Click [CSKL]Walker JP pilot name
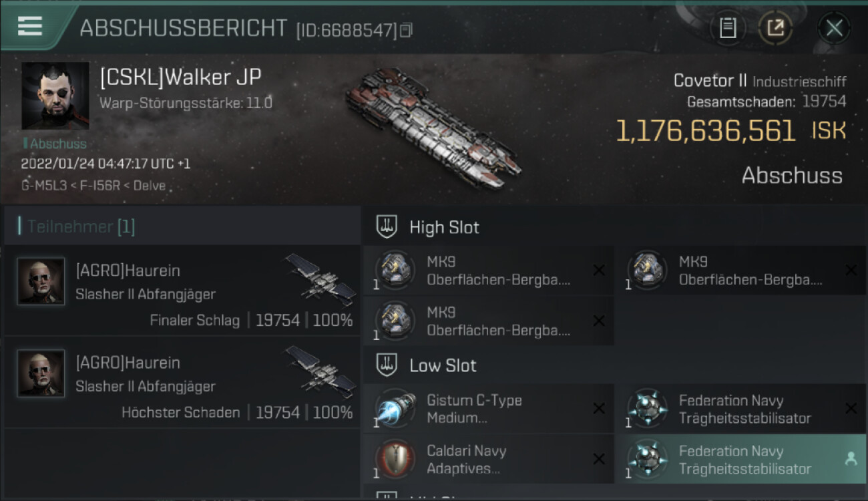This screenshot has width=868, height=501. pos(180,77)
